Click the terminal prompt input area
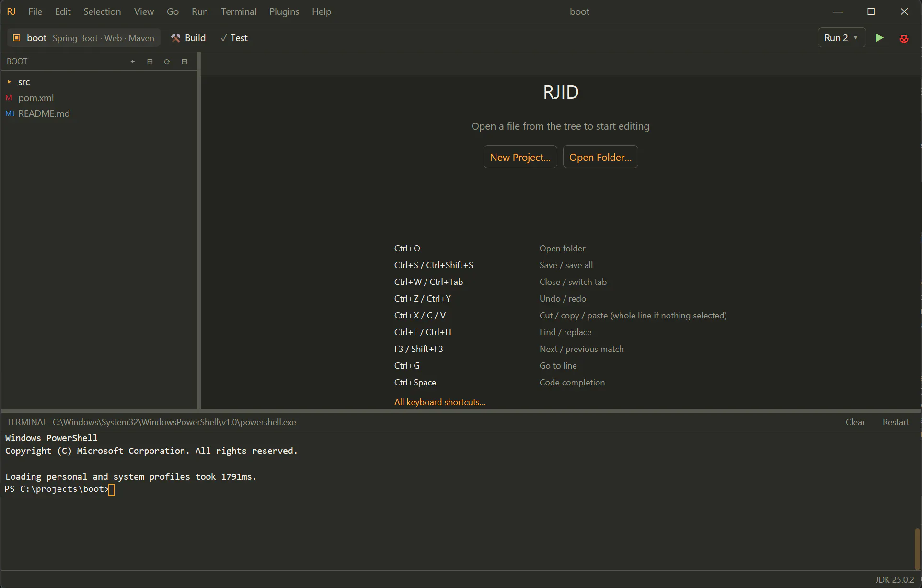Viewport: 922px width, 588px height. (111, 489)
